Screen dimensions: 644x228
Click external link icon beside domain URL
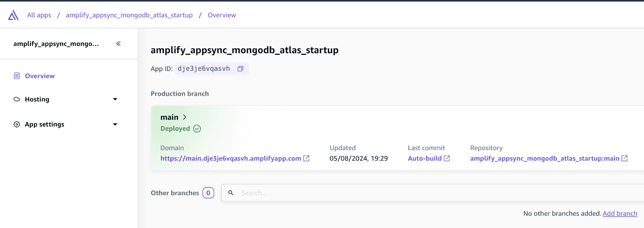(306, 158)
